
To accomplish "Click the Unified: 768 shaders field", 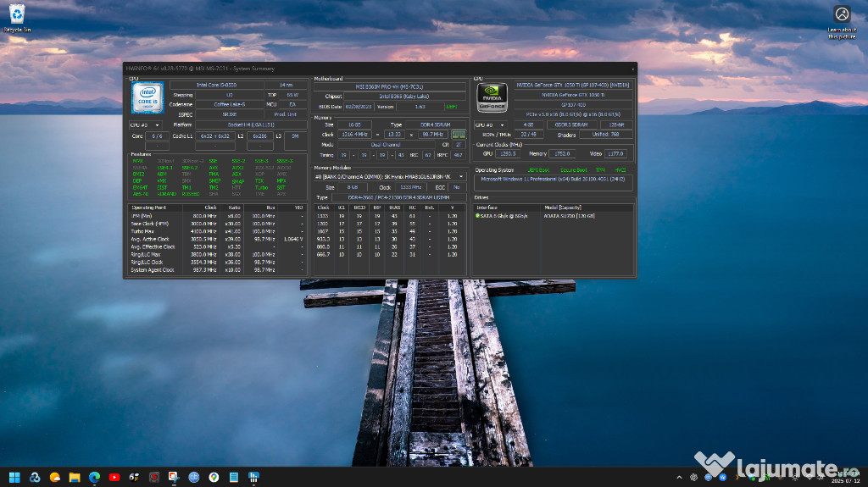I will [605, 135].
